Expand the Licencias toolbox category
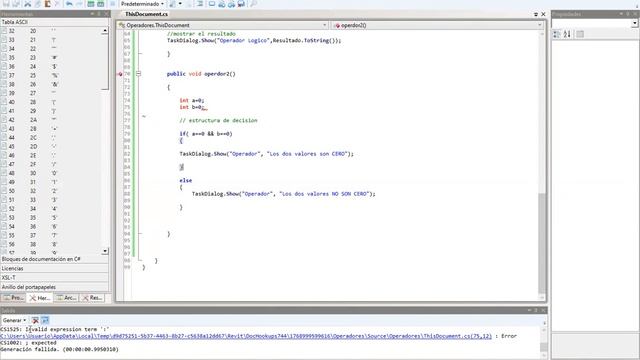640x360 pixels. 55,269
